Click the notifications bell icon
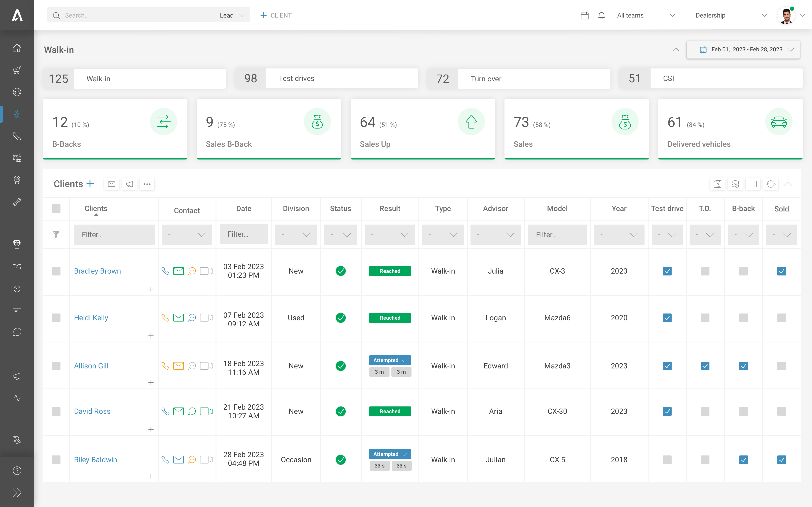812x507 pixels. (x=602, y=15)
